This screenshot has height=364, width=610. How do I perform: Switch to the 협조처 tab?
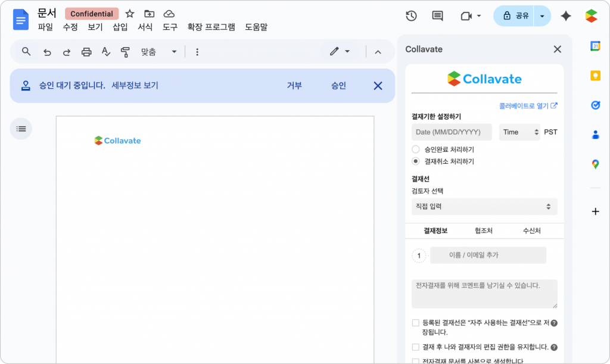click(x=484, y=231)
